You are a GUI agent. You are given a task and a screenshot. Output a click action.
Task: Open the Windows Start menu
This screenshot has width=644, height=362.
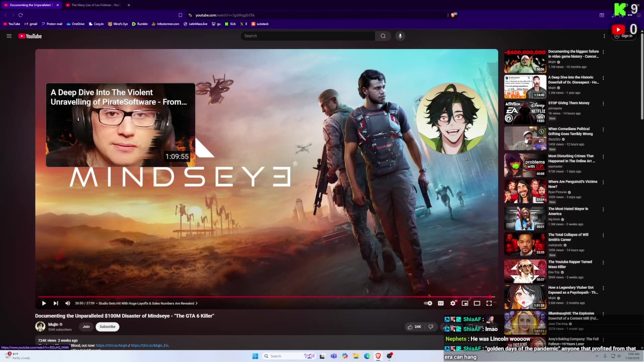coord(255,356)
